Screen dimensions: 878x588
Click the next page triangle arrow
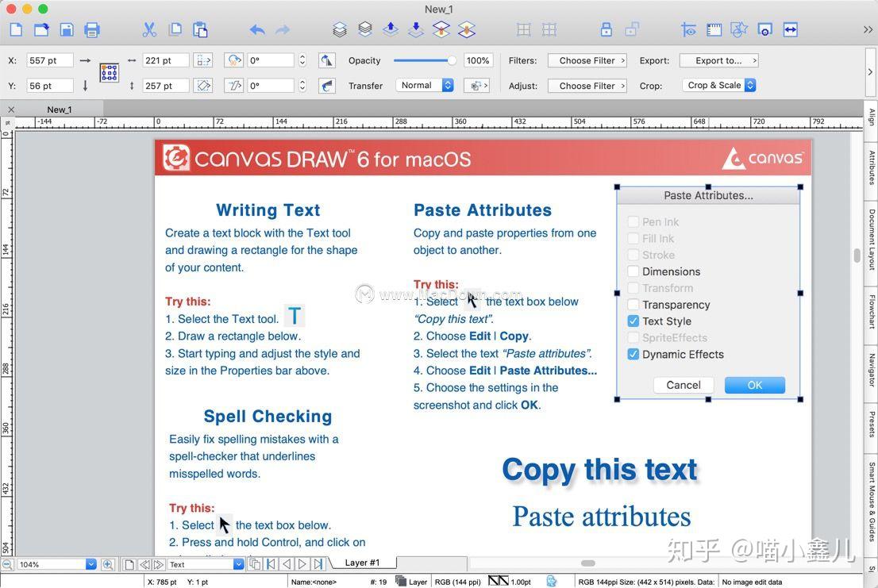pyautogui.click(x=302, y=564)
